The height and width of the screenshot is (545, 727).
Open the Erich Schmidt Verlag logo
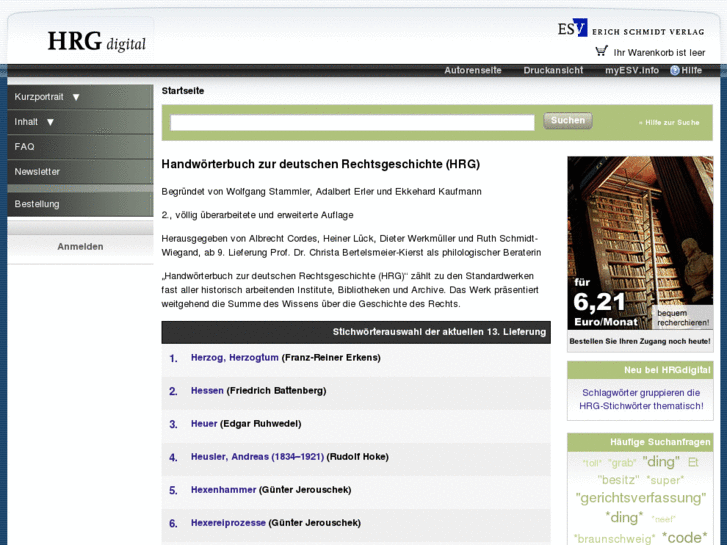(x=631, y=27)
